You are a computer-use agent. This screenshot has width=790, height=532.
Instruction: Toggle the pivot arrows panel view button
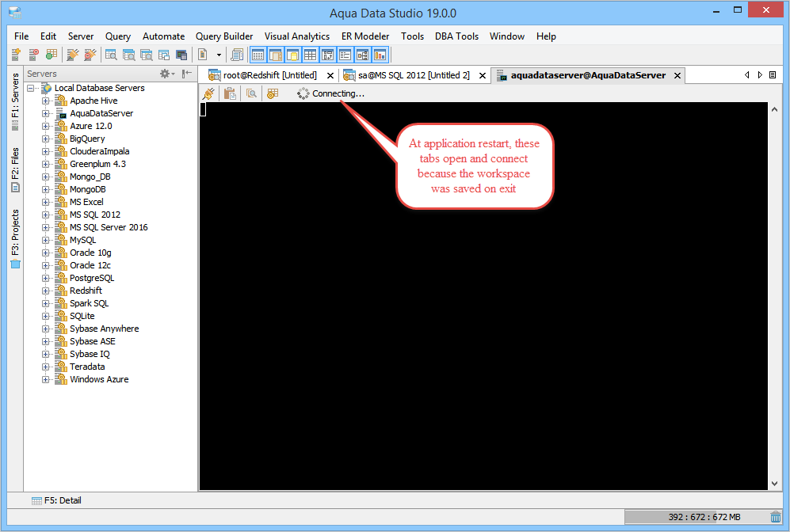[327, 55]
